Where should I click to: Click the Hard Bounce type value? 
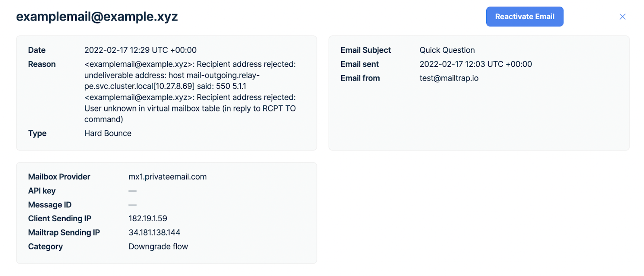pyautogui.click(x=107, y=133)
